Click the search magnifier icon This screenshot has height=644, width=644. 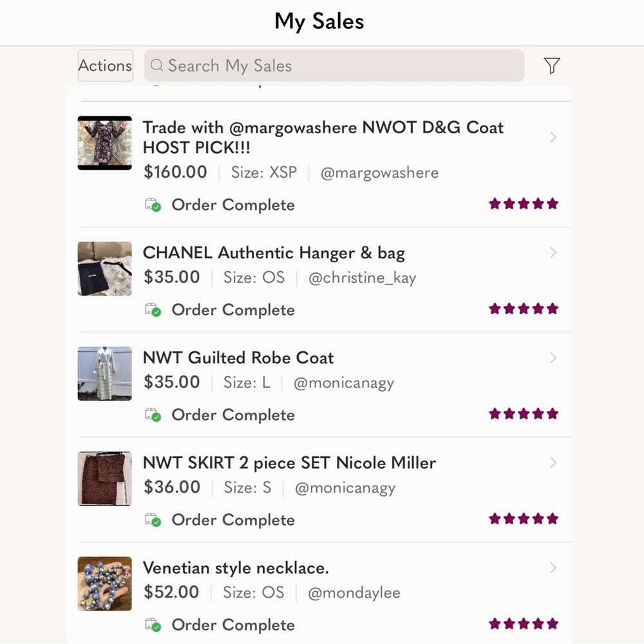pos(157,65)
